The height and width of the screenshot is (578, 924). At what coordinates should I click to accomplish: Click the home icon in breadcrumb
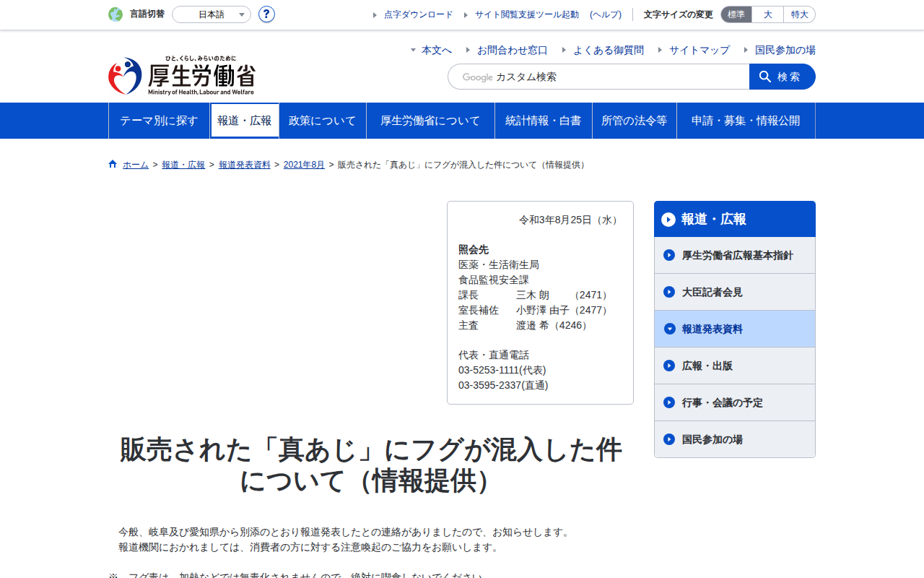click(113, 164)
